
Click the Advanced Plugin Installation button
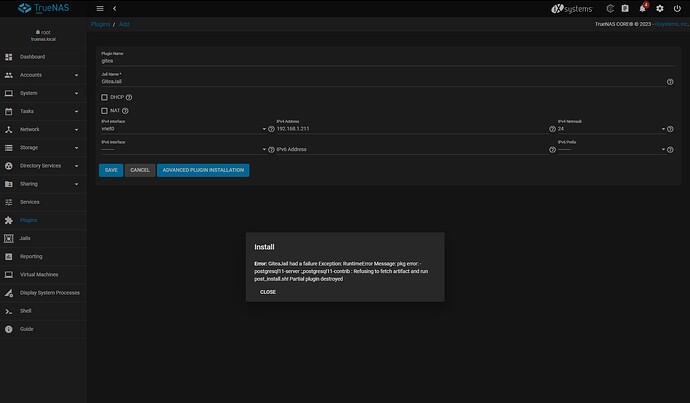(203, 170)
